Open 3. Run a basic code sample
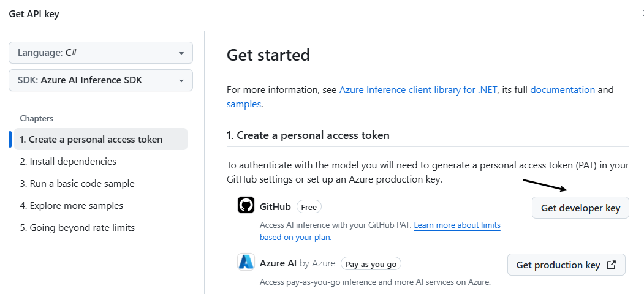The image size is (644, 294). point(77,184)
